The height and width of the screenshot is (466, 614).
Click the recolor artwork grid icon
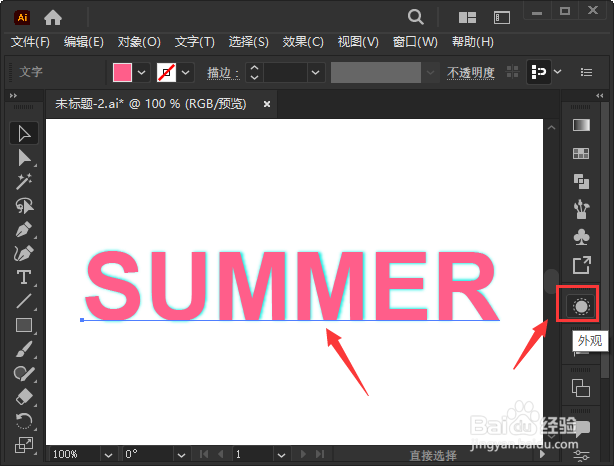click(x=512, y=72)
